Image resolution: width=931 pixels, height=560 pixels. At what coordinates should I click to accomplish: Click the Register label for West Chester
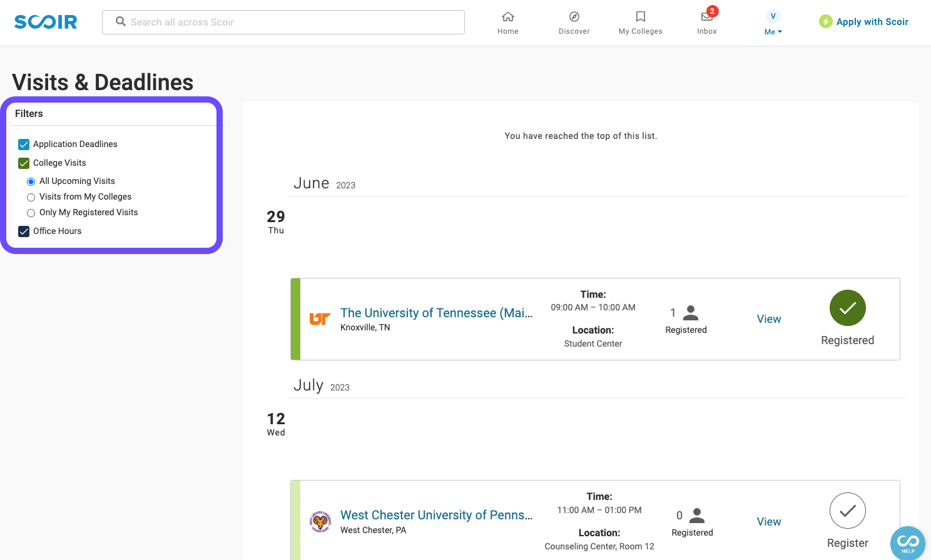click(x=848, y=543)
